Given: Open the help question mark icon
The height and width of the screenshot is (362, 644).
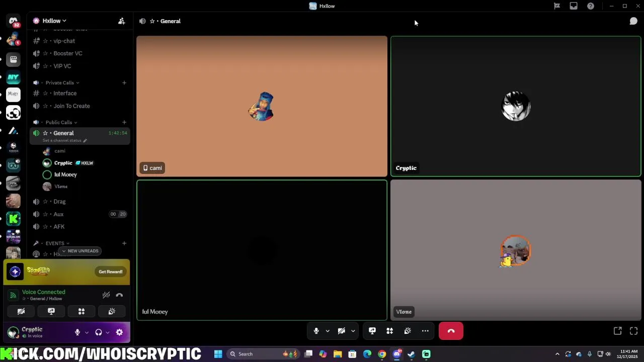Looking at the screenshot, I should pyautogui.click(x=591, y=6).
